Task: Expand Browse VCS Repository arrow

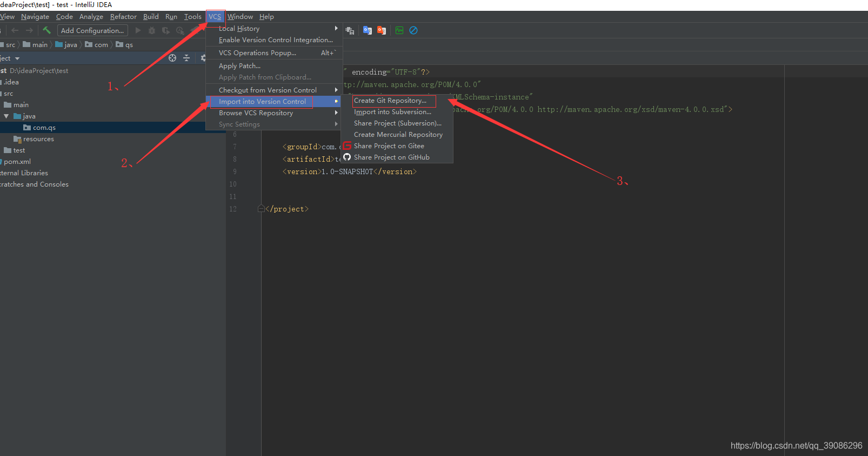Action: coord(336,113)
